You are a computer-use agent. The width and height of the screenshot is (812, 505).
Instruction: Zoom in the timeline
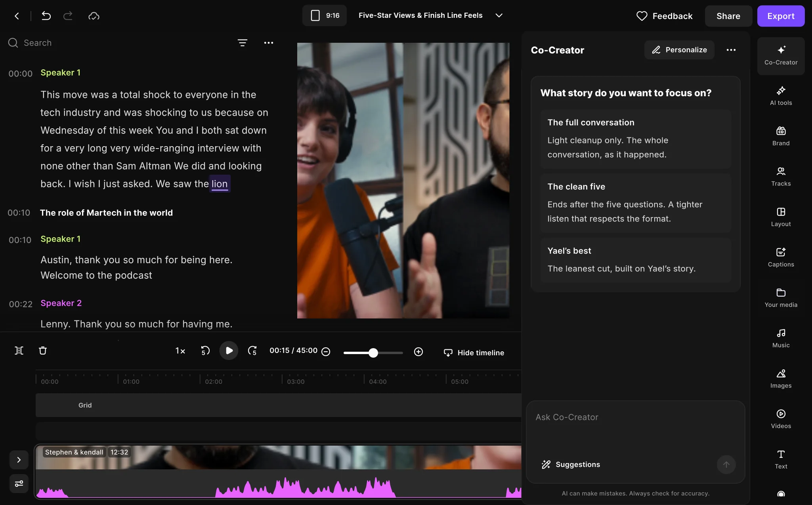point(418,352)
